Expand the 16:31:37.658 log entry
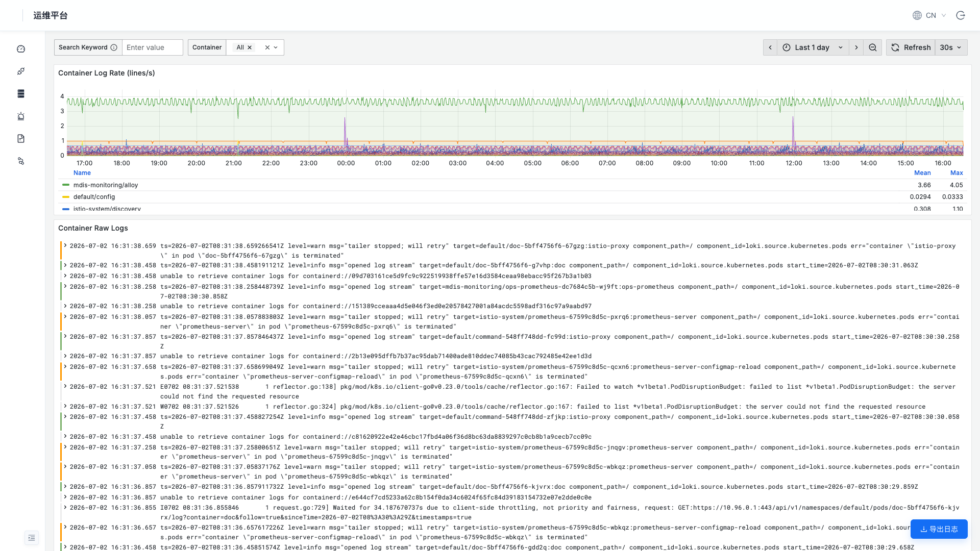The height and width of the screenshot is (551, 980). pyautogui.click(x=65, y=366)
